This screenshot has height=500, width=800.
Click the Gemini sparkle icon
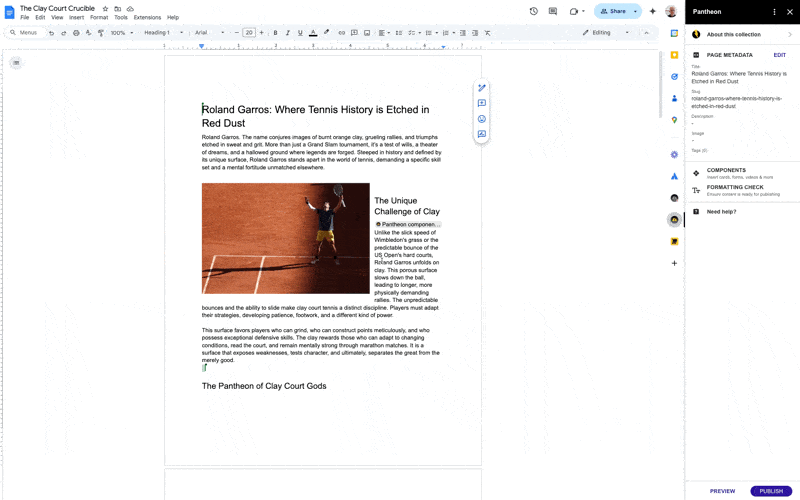click(x=653, y=11)
